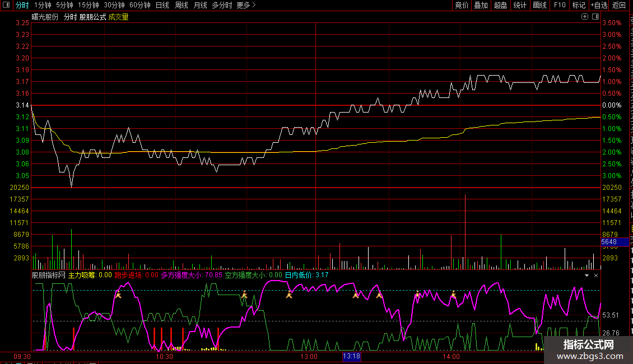Click the 主力吸筹: 0.00 readout
This screenshot has width=633, height=364.
coord(90,275)
